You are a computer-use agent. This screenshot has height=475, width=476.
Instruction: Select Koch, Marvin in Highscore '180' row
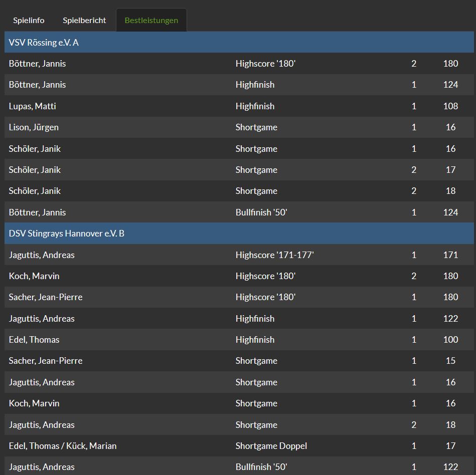click(34, 276)
